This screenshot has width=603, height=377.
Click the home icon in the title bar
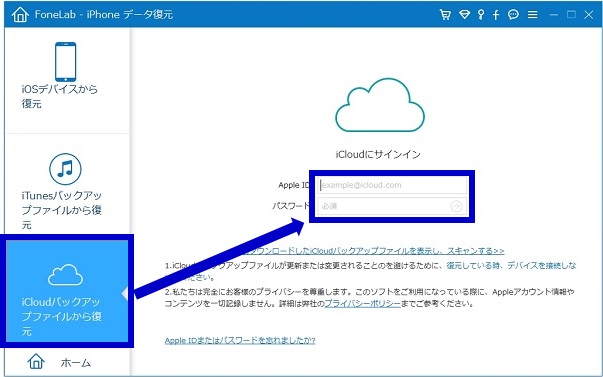click(x=20, y=15)
